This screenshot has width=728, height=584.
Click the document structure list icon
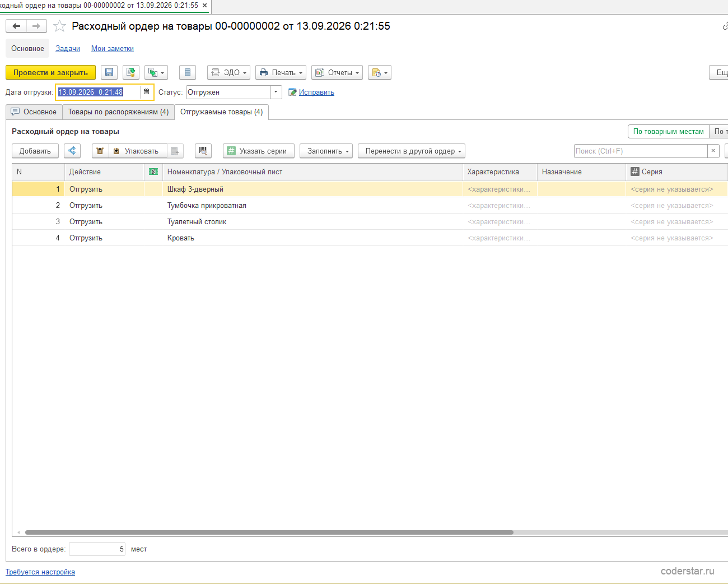pyautogui.click(x=188, y=72)
